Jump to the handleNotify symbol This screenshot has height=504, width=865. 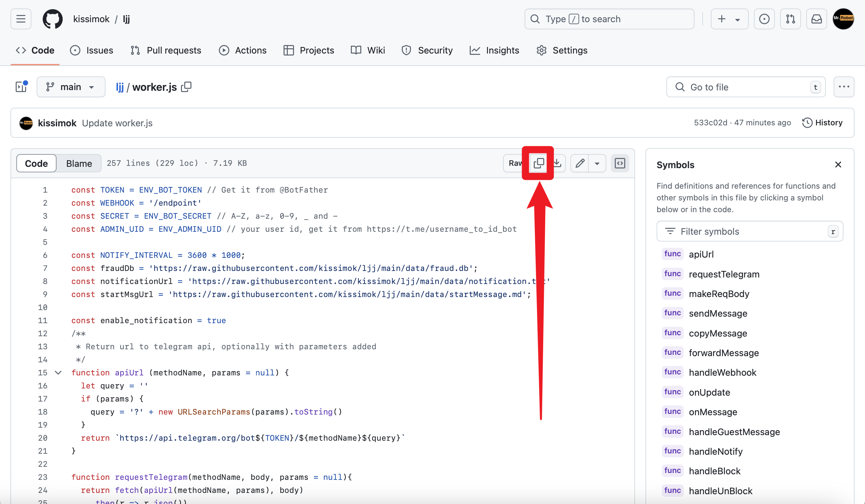point(715,451)
